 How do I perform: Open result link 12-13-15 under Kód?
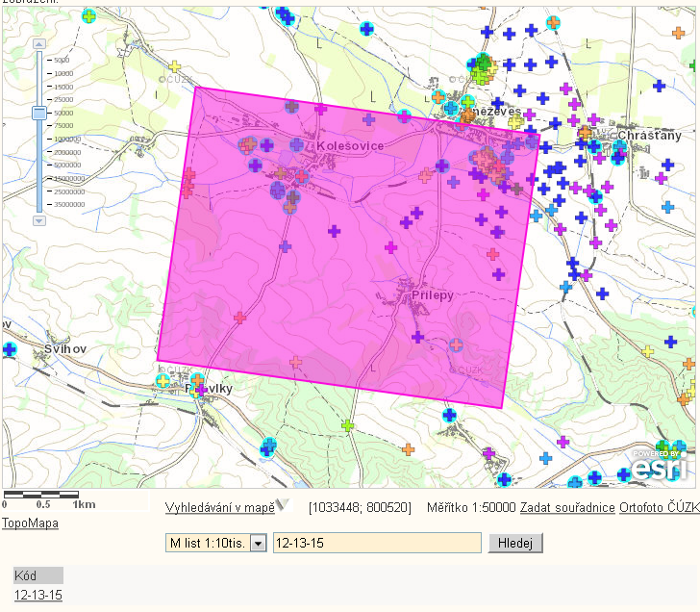pos(37,595)
